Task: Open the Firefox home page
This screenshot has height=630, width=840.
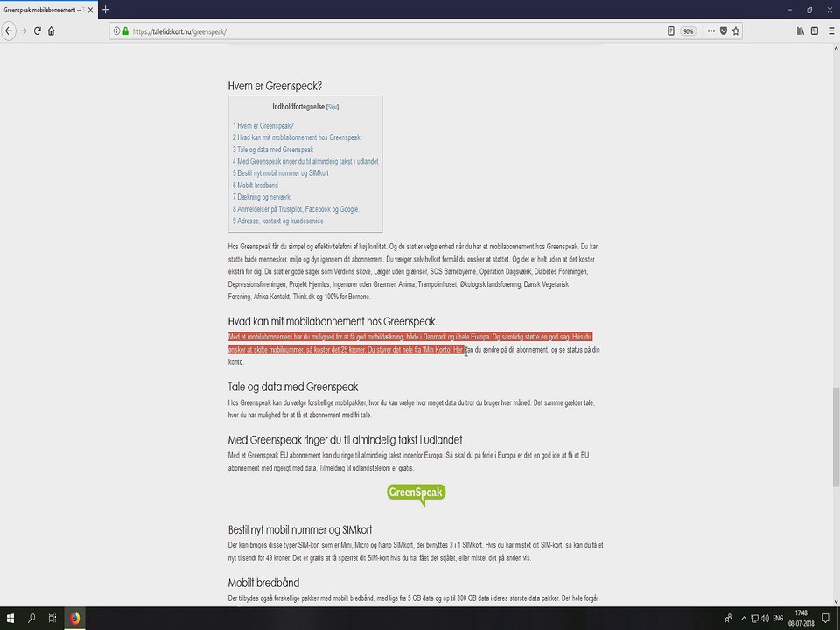Action: 52,31
